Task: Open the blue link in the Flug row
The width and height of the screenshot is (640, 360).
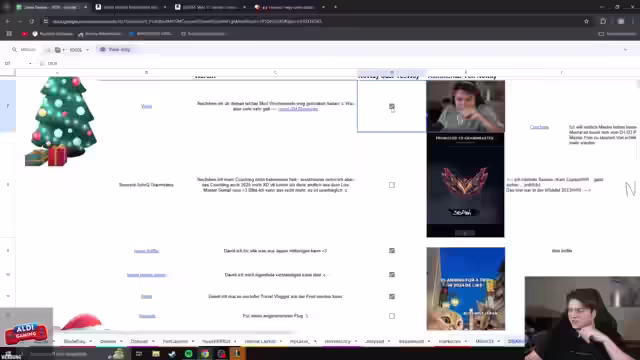Action: tap(147, 316)
